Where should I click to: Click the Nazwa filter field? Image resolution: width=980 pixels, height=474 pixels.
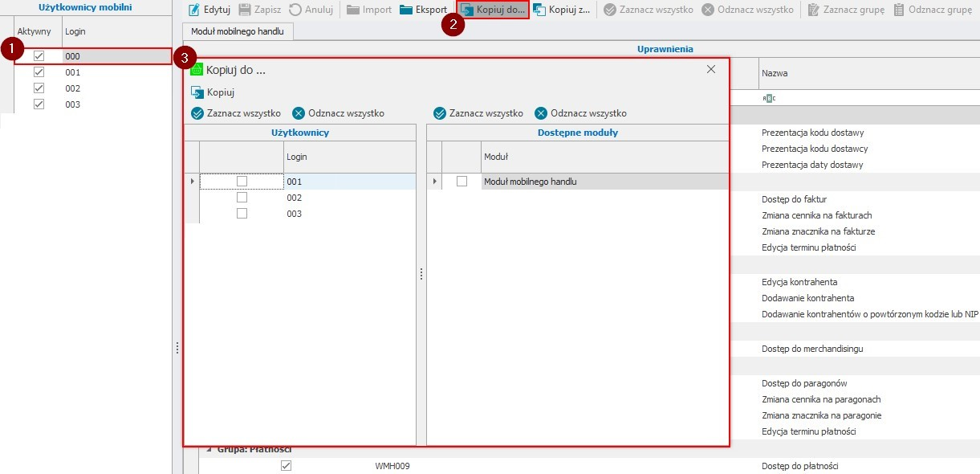point(869,98)
